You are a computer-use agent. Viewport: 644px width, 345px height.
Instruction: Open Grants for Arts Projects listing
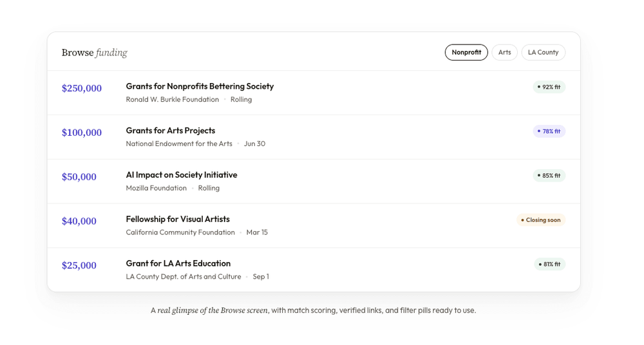click(171, 131)
